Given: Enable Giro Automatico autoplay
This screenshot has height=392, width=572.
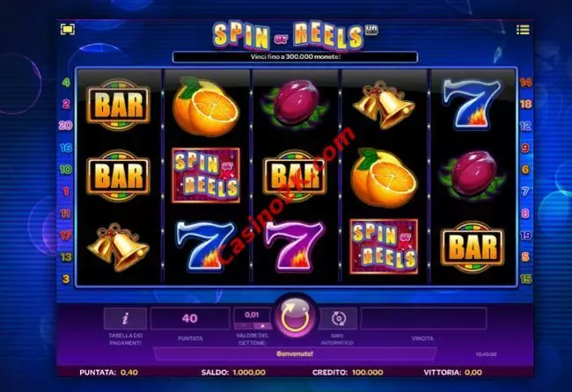Looking at the screenshot, I should pos(338,318).
